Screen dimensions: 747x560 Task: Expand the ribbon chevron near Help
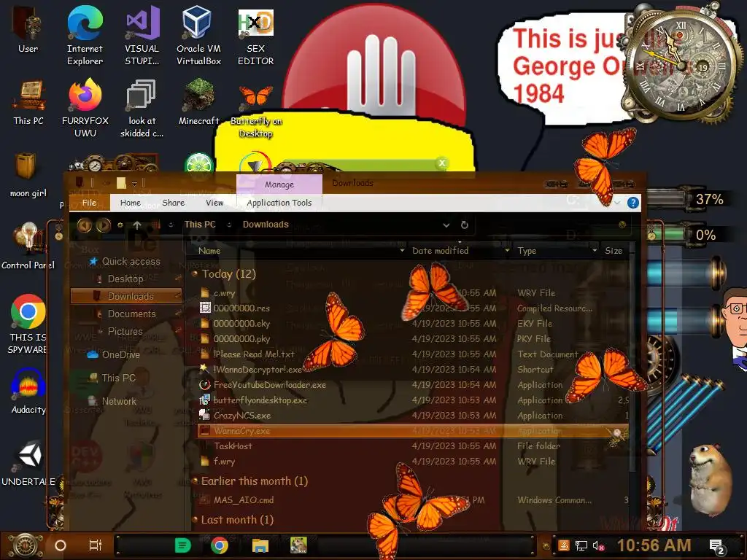click(x=617, y=203)
